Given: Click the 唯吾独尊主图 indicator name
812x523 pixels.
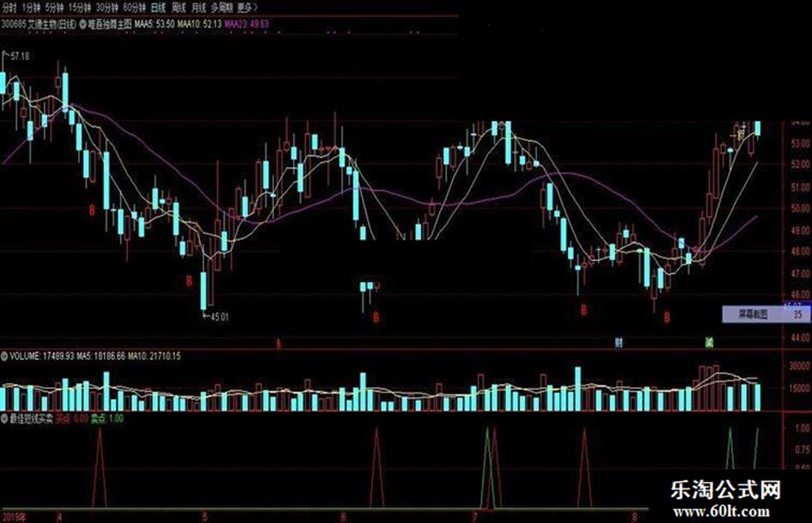Looking at the screenshot, I should 110,24.
